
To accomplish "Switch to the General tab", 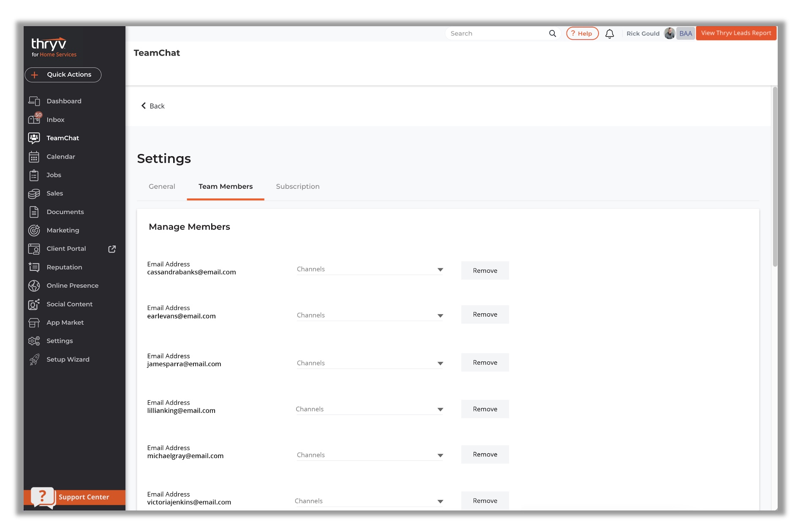I will click(162, 187).
